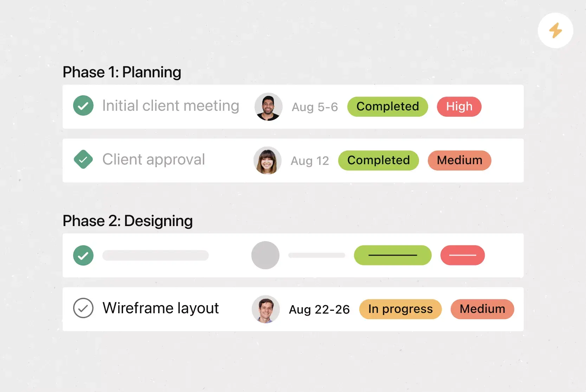The width and height of the screenshot is (586, 392).
Task: Open Completed status for Client approval
Action: (378, 160)
